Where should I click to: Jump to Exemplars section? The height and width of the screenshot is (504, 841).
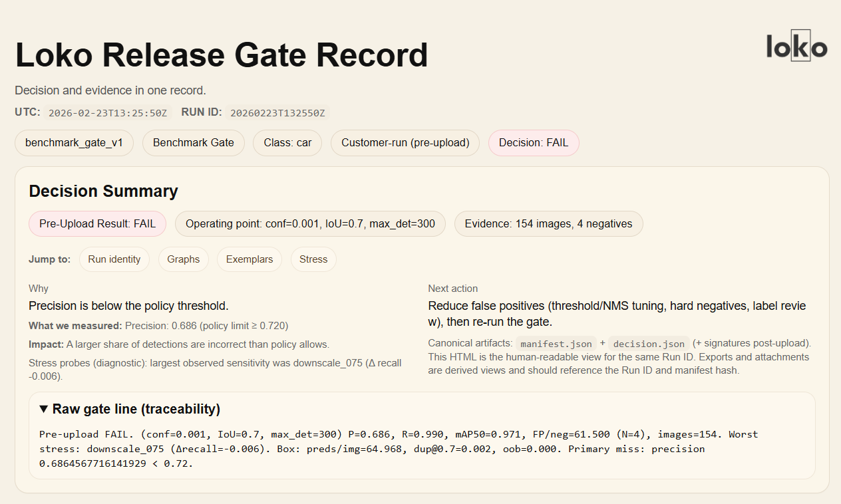click(250, 259)
